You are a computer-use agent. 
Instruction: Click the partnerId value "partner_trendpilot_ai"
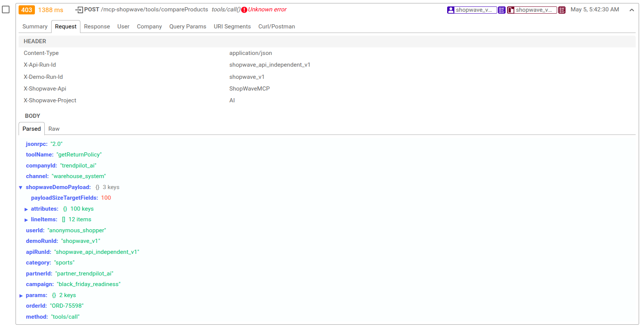tap(84, 274)
